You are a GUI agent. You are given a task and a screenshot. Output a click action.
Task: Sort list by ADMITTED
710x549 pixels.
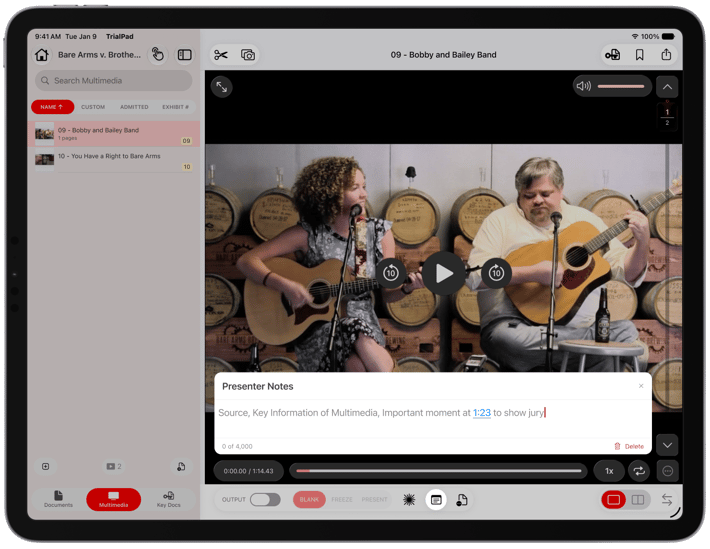[134, 107]
